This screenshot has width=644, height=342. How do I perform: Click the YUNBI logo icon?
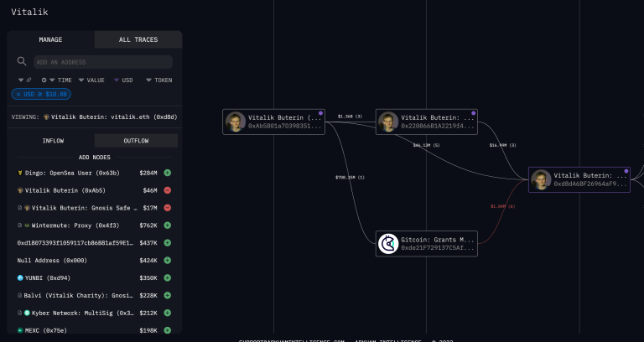tap(20, 278)
